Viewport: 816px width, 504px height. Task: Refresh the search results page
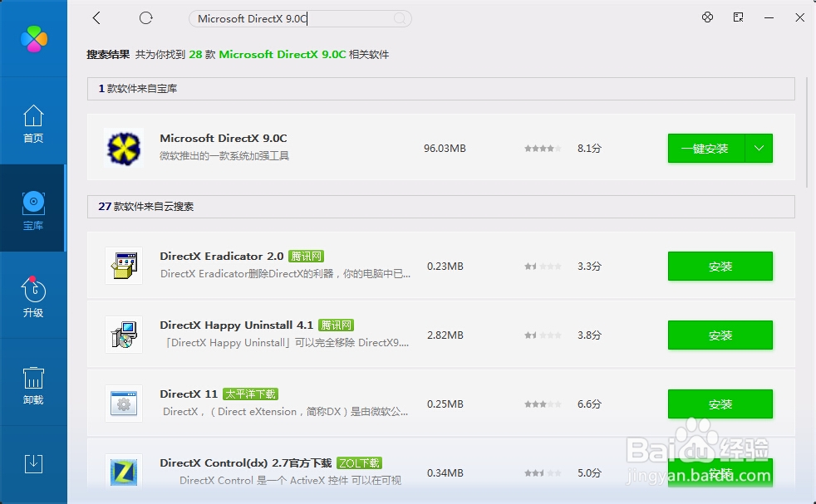pos(145,18)
